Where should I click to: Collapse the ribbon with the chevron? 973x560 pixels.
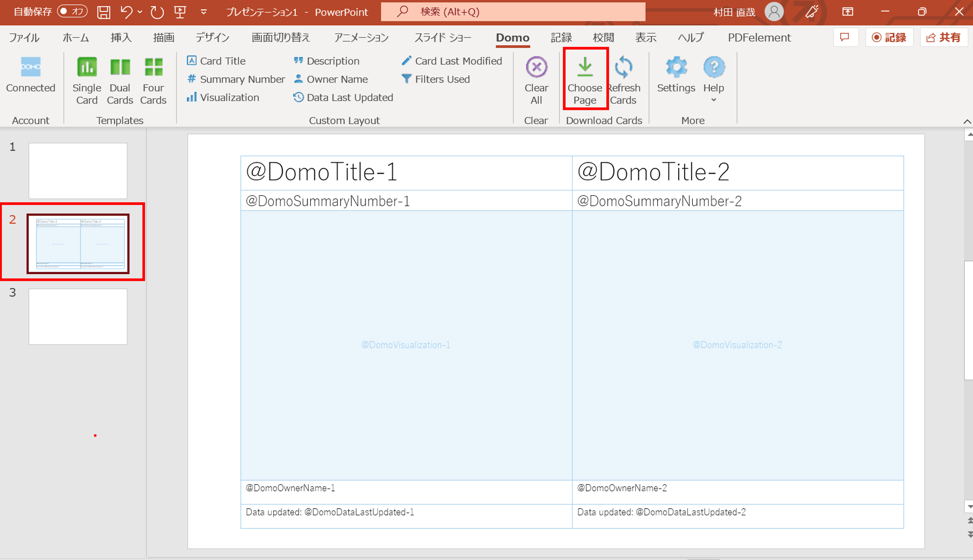pos(967,122)
